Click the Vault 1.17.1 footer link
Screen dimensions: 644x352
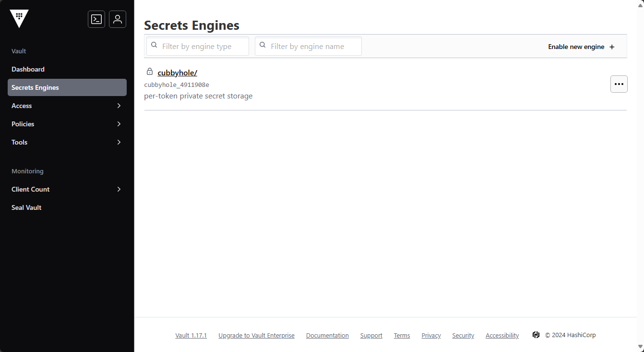tap(191, 335)
